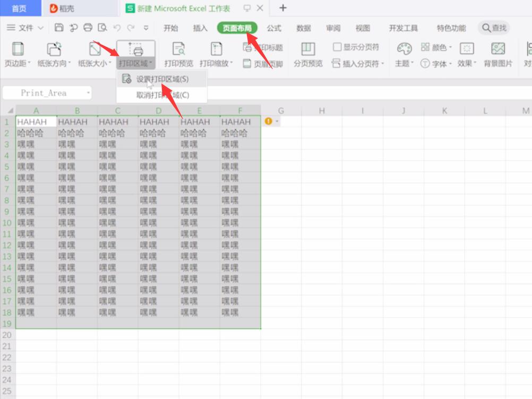Screen dimensions: 532x399
Task: Click the 页眉页脚 header footer button
Action: (263, 64)
